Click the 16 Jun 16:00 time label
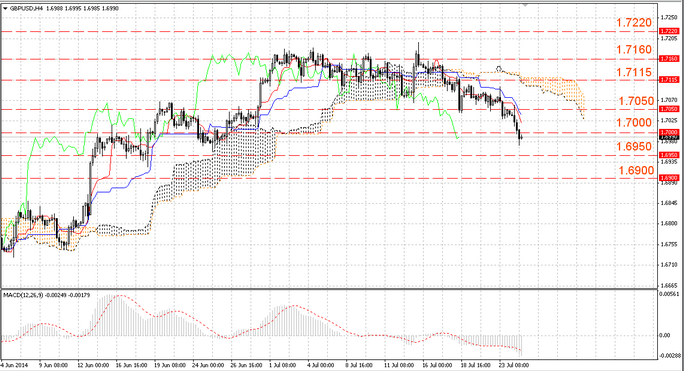This screenshot has width=685, height=371. point(131,365)
